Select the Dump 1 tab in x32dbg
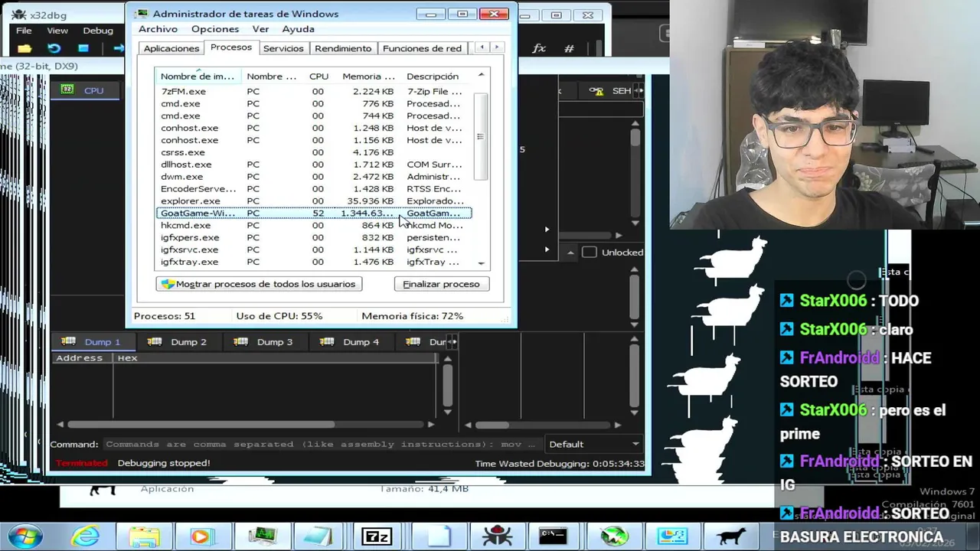This screenshot has width=980, height=551. pyautogui.click(x=93, y=342)
